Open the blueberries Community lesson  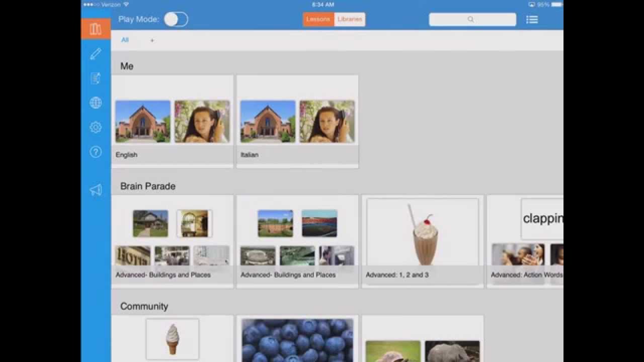(297, 339)
